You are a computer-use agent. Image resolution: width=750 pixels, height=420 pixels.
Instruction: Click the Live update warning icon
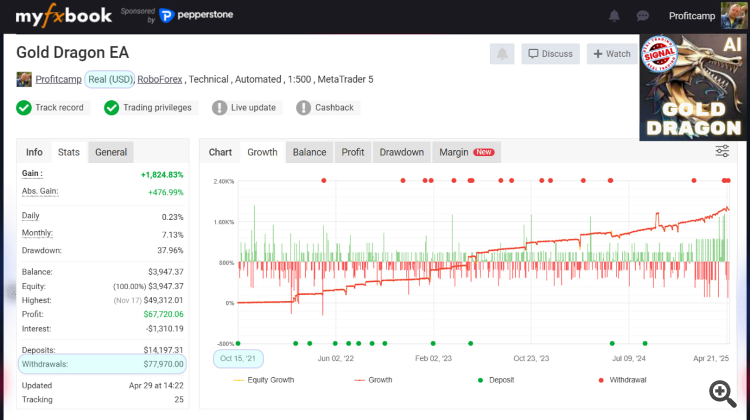coord(220,108)
